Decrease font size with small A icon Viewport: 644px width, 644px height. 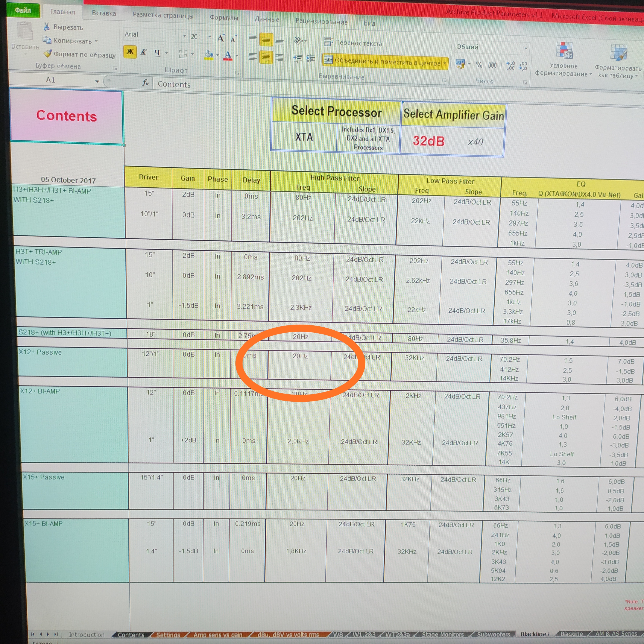pos(234,39)
